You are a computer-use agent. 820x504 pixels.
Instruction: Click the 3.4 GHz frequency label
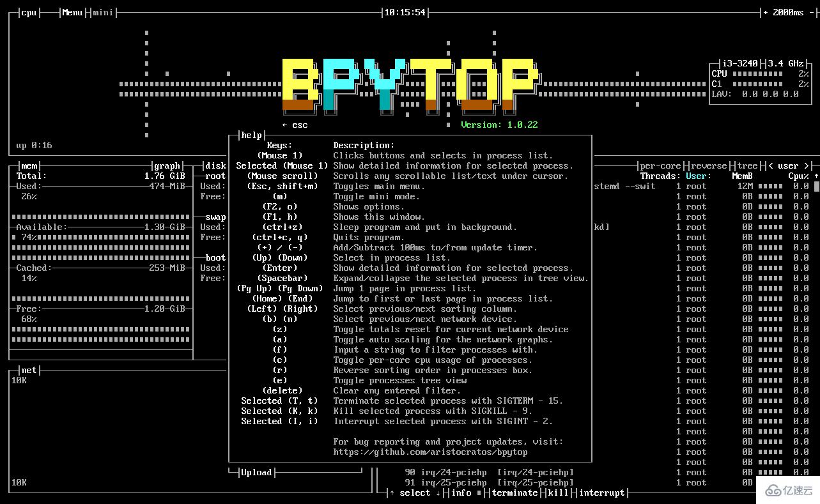point(785,63)
